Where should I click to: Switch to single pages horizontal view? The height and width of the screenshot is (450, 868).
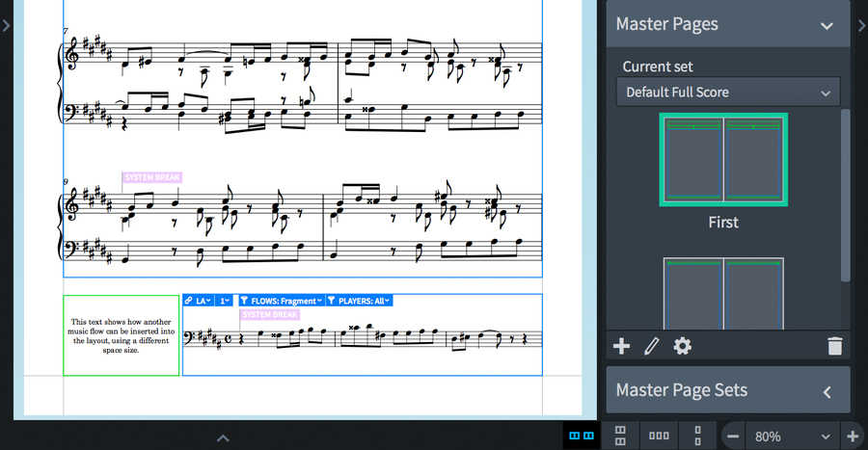click(659, 436)
